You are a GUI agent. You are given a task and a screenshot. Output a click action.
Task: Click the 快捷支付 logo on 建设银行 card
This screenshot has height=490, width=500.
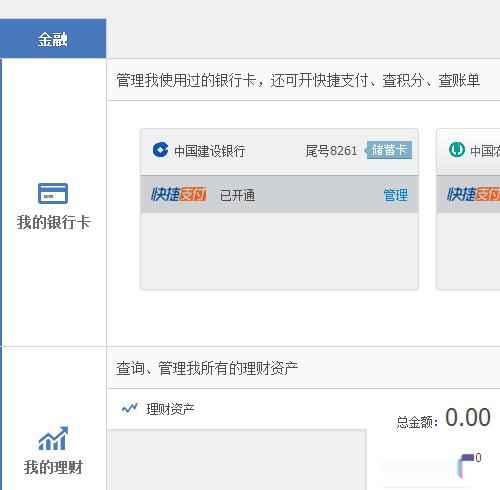pos(179,194)
